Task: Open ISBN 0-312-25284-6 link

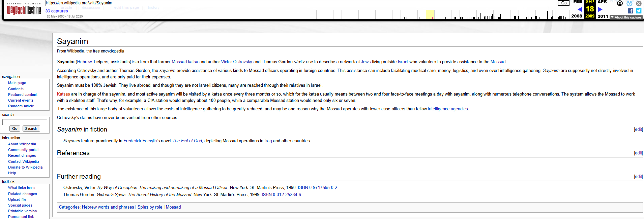Action: click(x=281, y=195)
